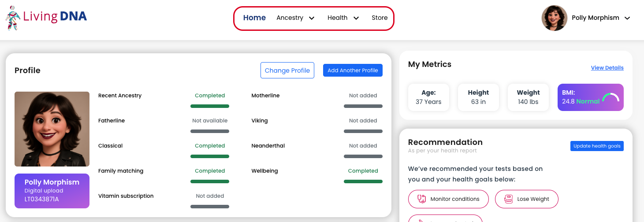Click Add Another Profile button

click(353, 70)
